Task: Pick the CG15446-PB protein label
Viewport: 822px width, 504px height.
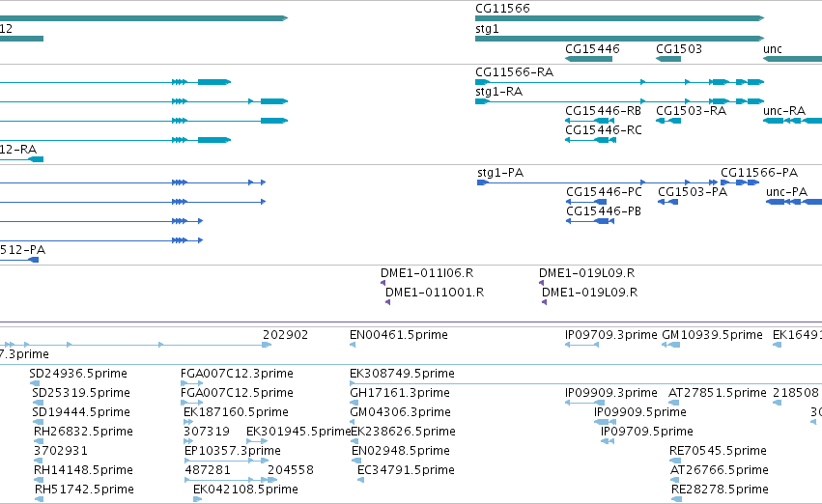Action: 604,211
